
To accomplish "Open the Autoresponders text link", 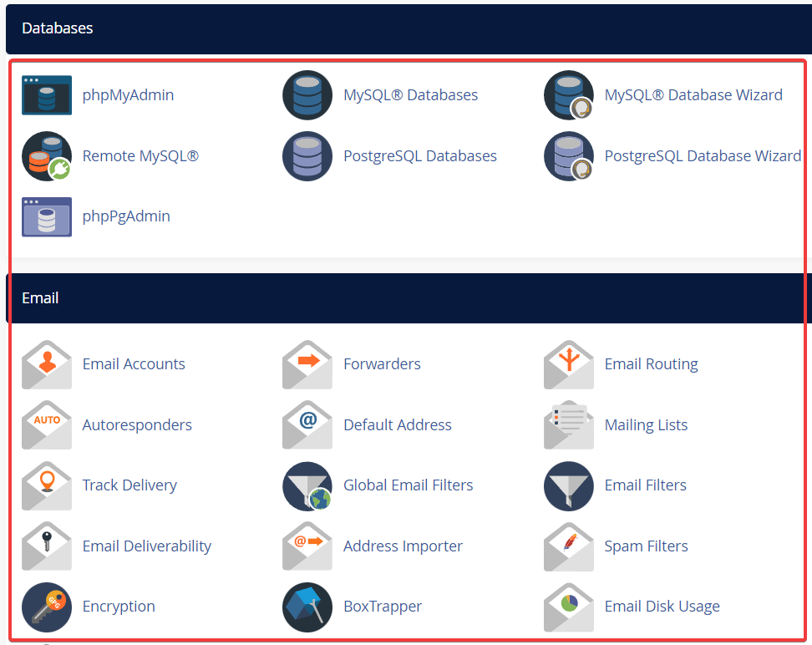I will [x=137, y=425].
